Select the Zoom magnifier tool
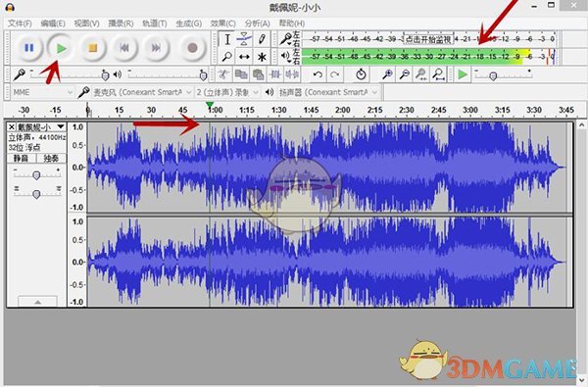This screenshot has width=588, height=387. click(x=227, y=57)
